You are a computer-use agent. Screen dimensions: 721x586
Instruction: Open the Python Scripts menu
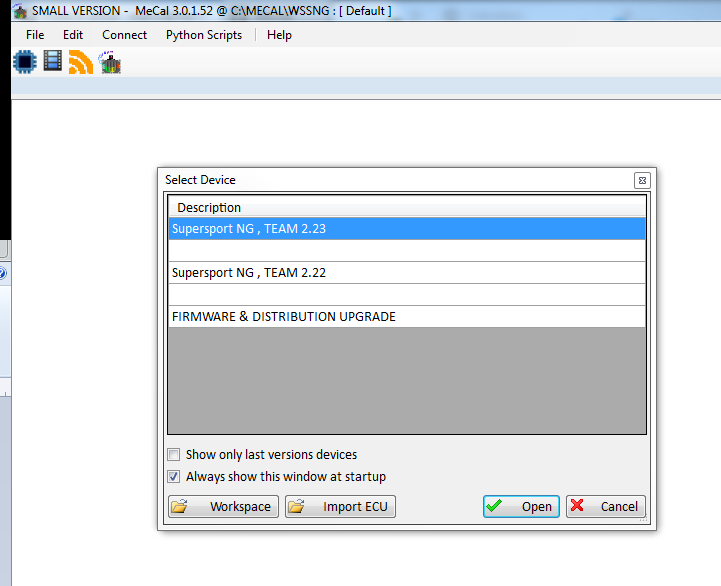[204, 35]
